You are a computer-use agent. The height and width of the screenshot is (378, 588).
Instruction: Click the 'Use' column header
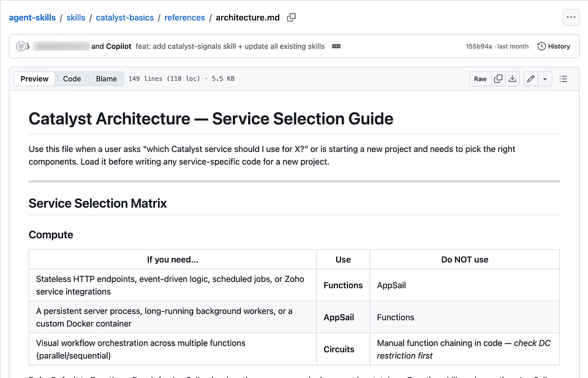[x=343, y=260]
